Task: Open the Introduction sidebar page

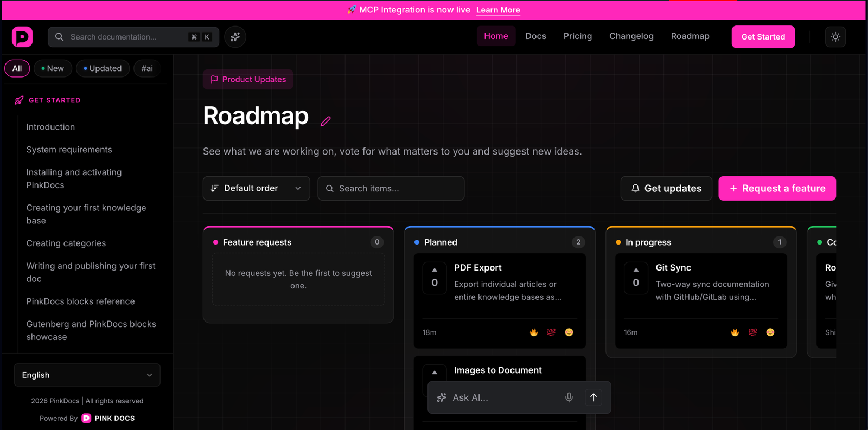Action: [50, 127]
